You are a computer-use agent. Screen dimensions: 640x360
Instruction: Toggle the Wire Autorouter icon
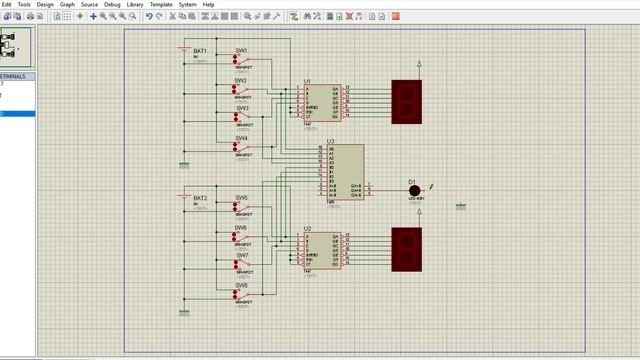293,16
